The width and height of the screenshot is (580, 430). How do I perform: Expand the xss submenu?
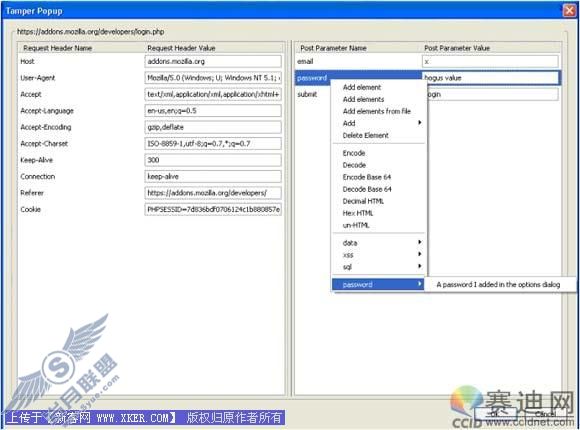(378, 255)
